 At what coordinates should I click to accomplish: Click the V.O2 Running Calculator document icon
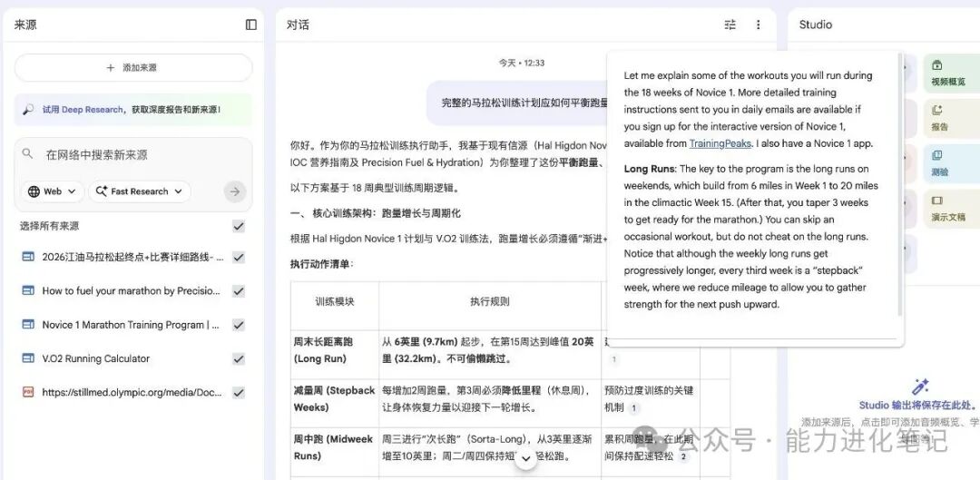28,358
